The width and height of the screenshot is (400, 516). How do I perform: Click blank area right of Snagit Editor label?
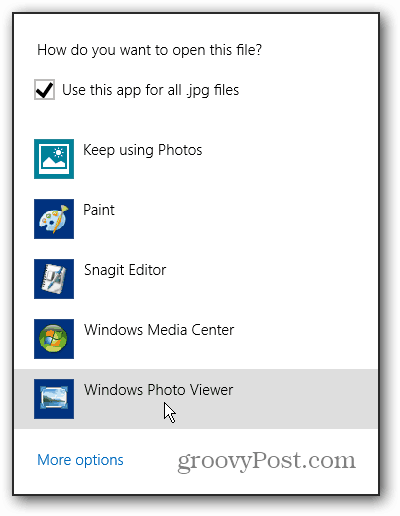tap(272, 279)
